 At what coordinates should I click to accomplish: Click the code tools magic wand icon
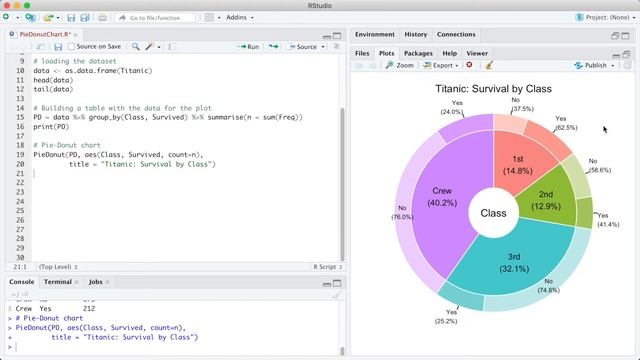[x=149, y=47]
